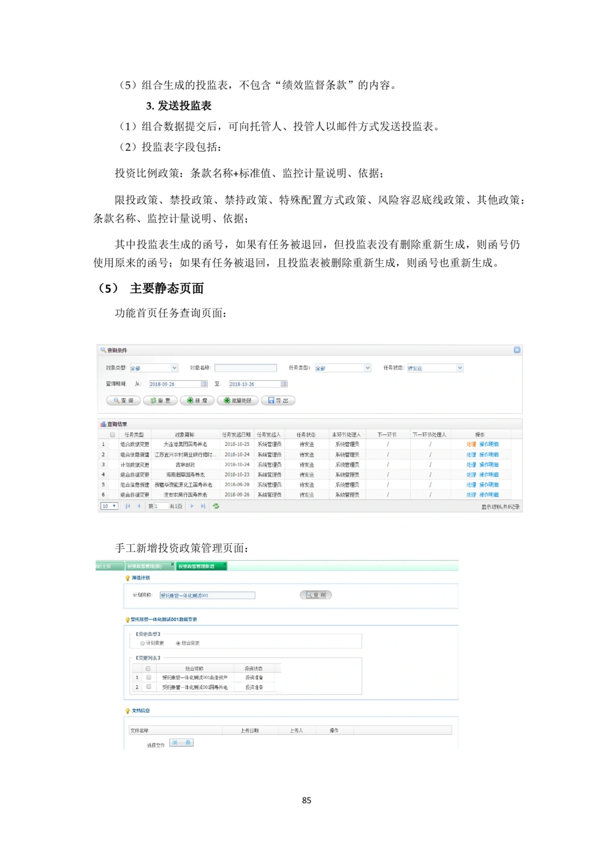The height and width of the screenshot is (868, 613).
Task: Switch to the 投资政策管理(新) tab
Action: coord(145,566)
